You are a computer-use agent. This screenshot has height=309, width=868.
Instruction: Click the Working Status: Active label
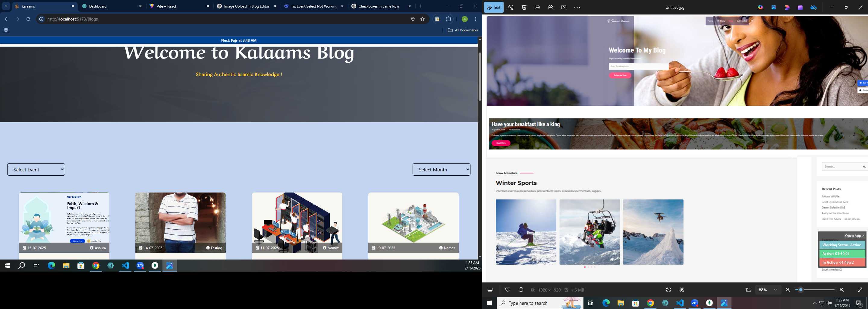842,245
